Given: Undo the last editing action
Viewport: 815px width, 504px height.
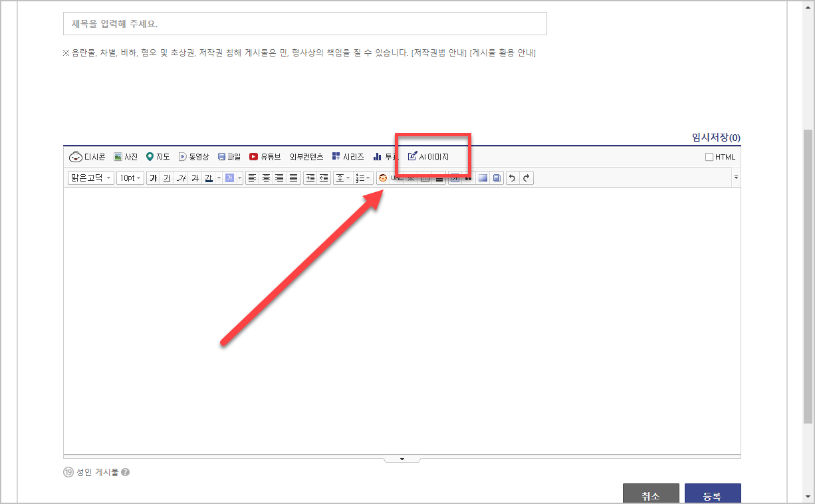Looking at the screenshot, I should click(513, 178).
